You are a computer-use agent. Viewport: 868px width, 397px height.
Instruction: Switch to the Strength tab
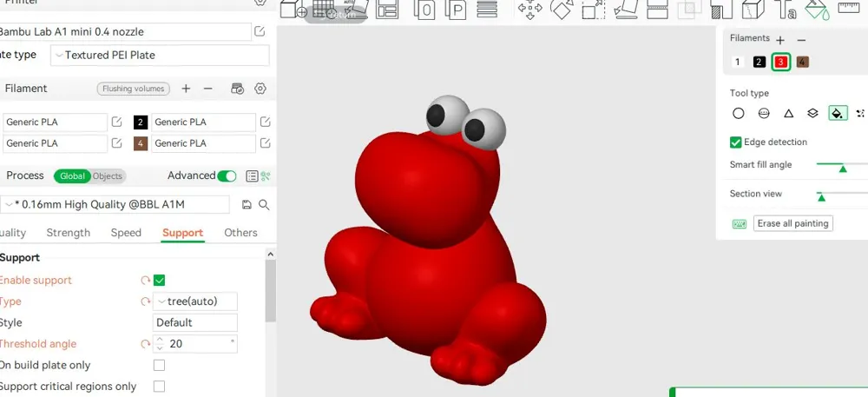click(x=68, y=233)
